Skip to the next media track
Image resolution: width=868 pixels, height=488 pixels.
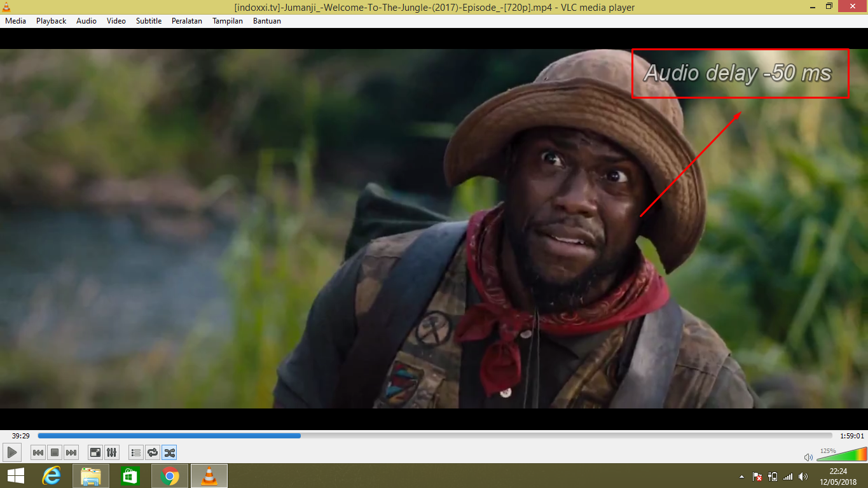(71, 452)
